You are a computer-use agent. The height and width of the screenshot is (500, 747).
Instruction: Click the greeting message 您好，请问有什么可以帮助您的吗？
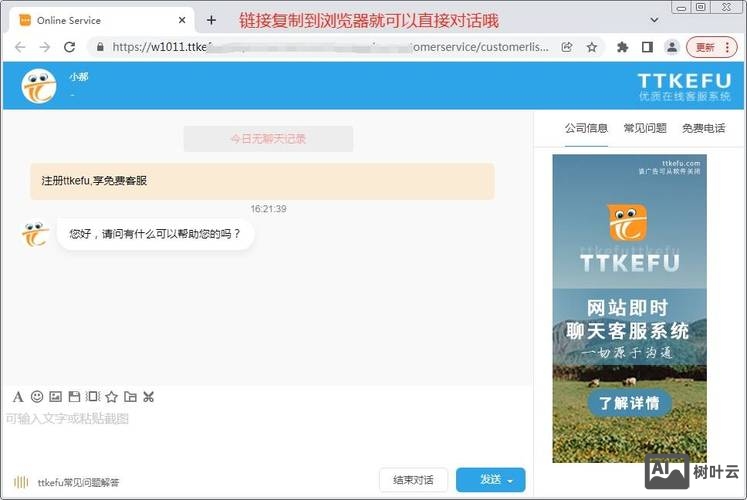tap(155, 234)
